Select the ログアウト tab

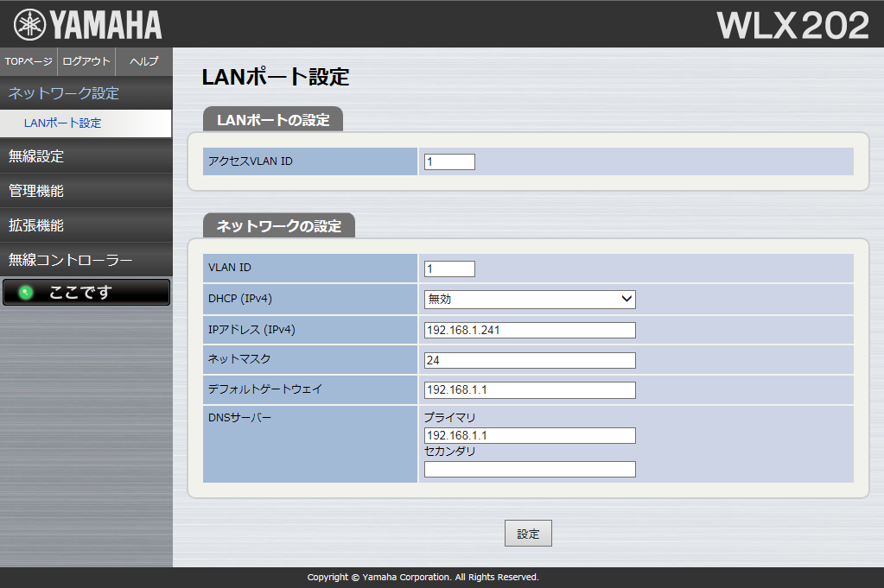tap(86, 61)
